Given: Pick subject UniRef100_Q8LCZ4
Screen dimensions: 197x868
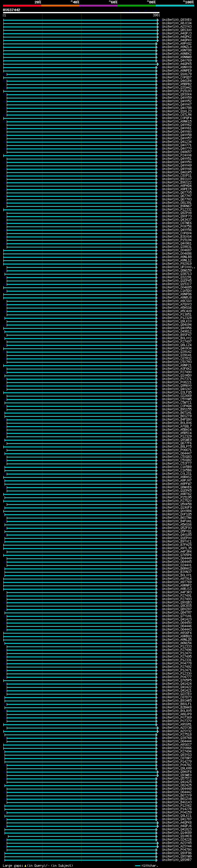Looking at the screenshot, I should [x=176, y=345].
